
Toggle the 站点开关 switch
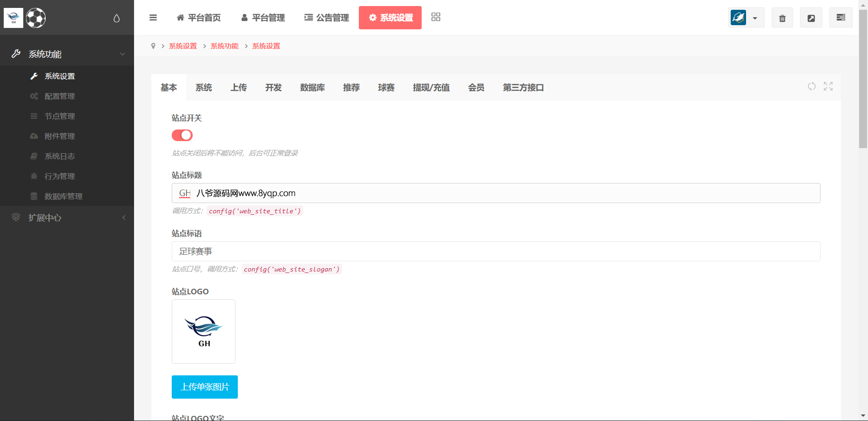click(x=182, y=135)
